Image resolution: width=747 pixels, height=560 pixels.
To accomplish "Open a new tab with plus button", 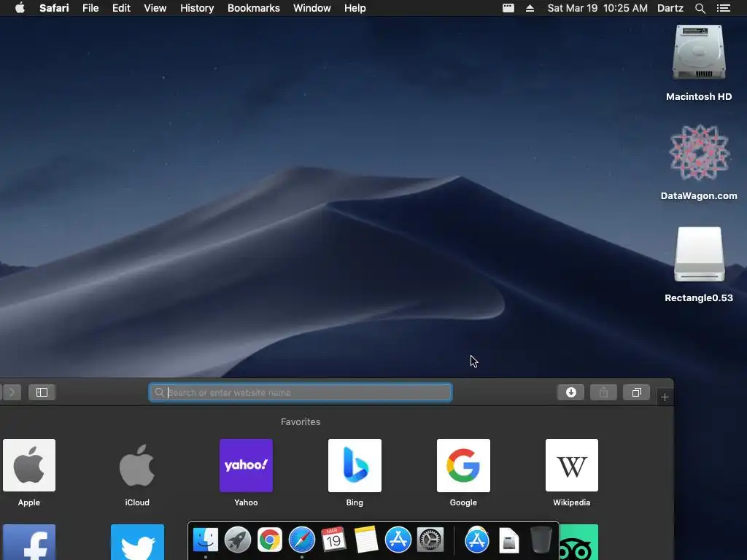I will tap(665, 397).
